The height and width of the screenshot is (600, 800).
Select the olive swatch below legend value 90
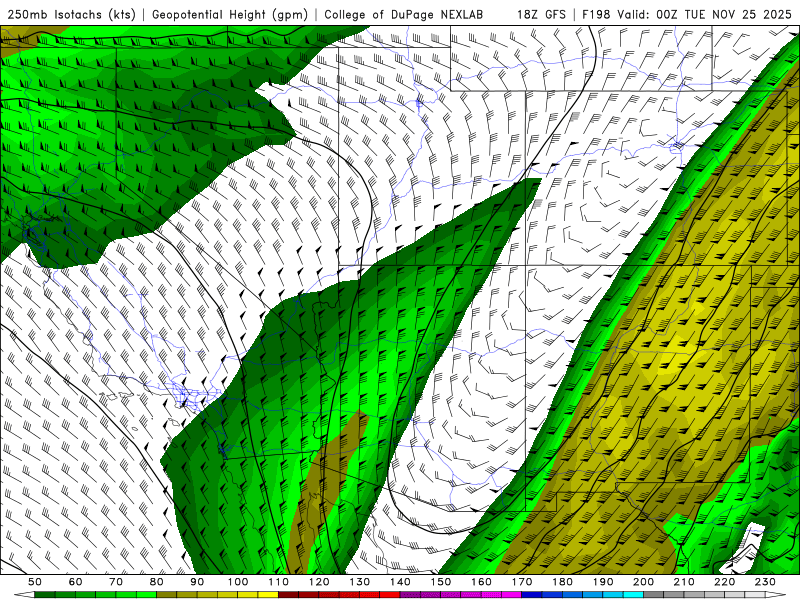(207, 594)
